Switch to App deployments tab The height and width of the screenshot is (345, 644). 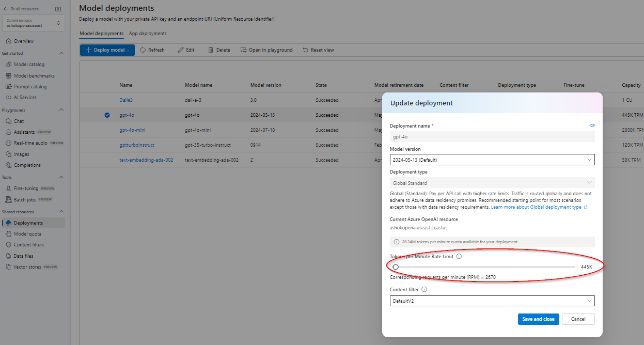click(x=148, y=34)
